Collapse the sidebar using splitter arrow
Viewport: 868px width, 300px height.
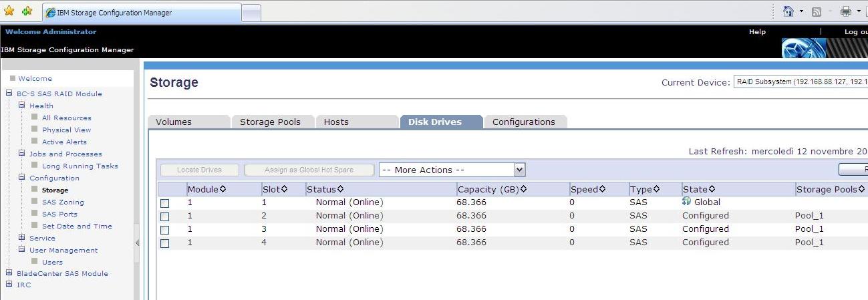click(137, 243)
